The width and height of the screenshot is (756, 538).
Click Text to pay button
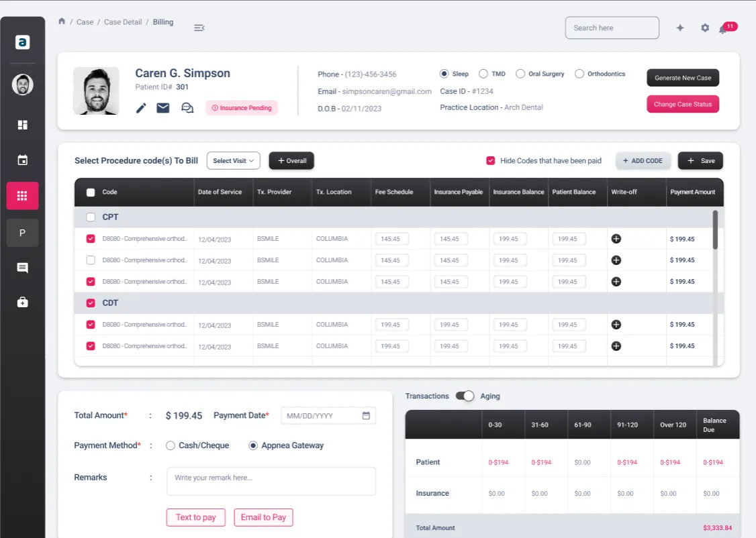tap(196, 517)
